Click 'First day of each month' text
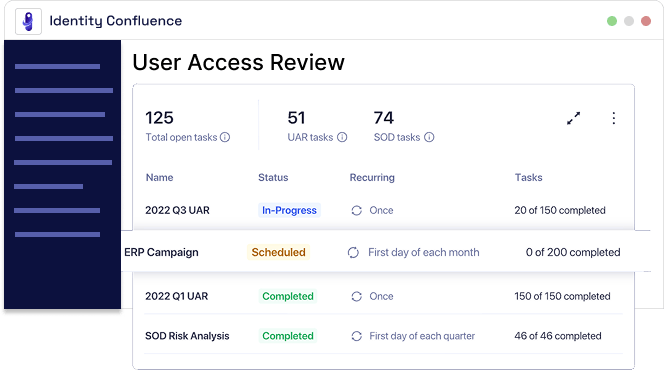The height and width of the screenshot is (370, 664). pyautogui.click(x=423, y=253)
